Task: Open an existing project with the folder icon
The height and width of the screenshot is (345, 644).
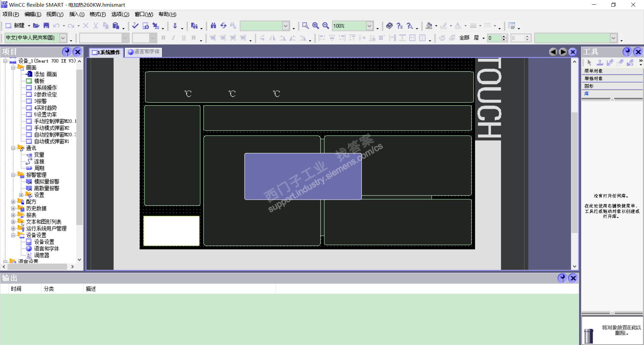Action: coord(36,25)
